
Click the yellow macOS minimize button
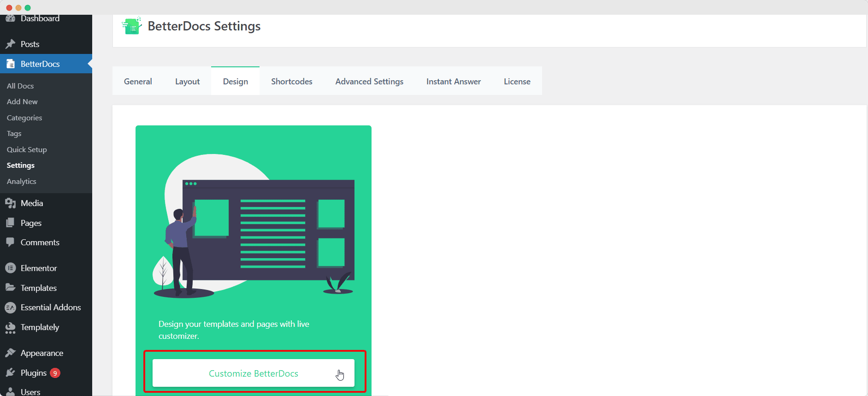tap(18, 8)
